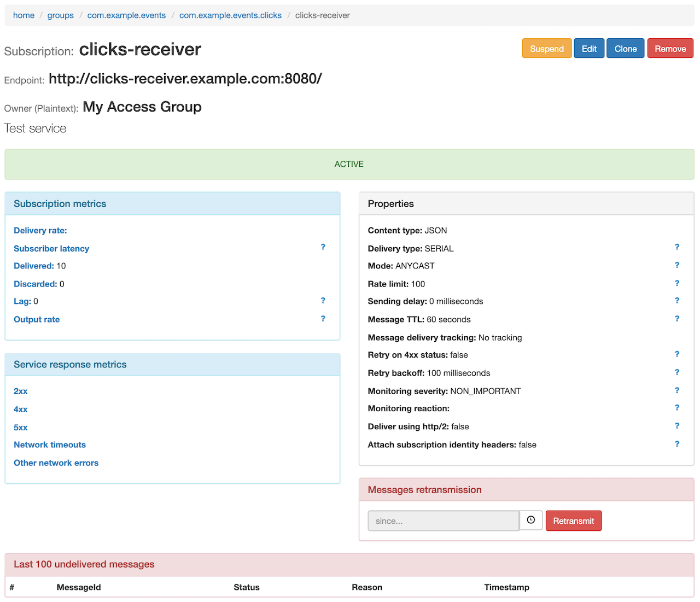
Task: Open Delivered metric link
Action: [34, 266]
